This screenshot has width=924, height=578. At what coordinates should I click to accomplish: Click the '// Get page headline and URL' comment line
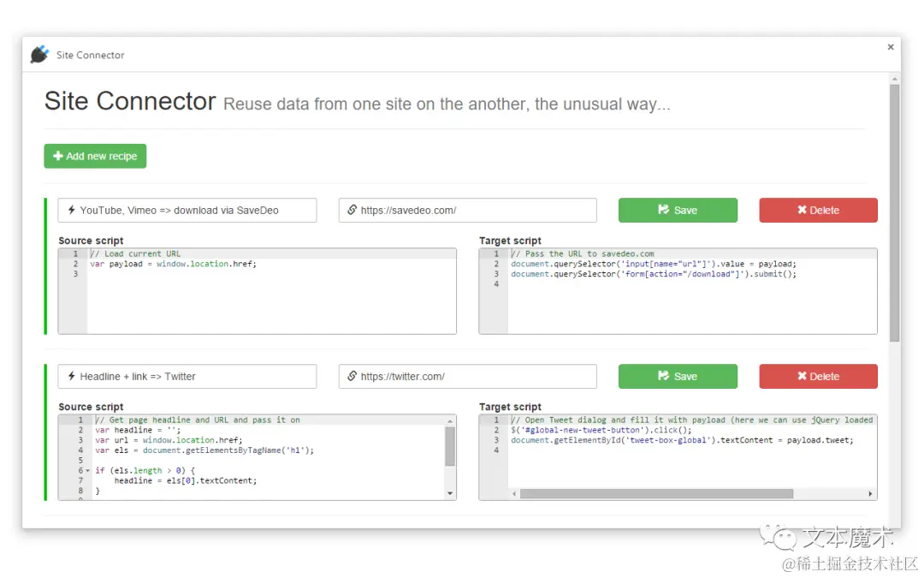click(198, 420)
